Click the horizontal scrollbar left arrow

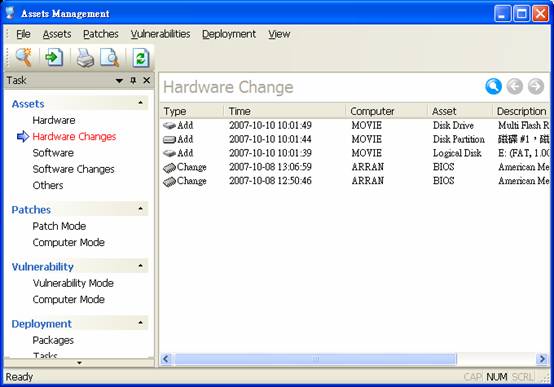point(166,359)
